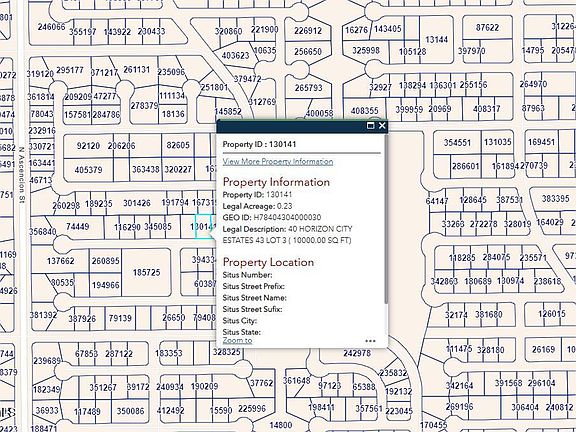Select parcel 354551 on the map

[457, 143]
